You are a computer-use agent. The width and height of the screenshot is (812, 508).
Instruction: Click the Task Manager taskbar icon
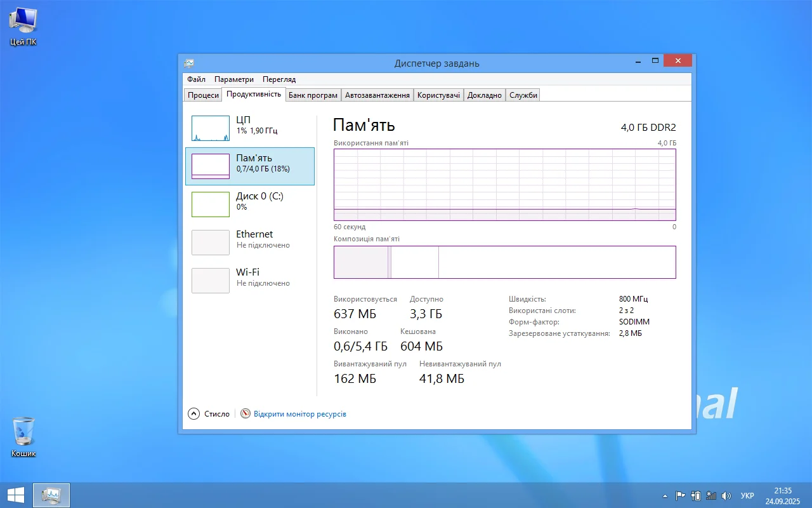pyautogui.click(x=51, y=495)
